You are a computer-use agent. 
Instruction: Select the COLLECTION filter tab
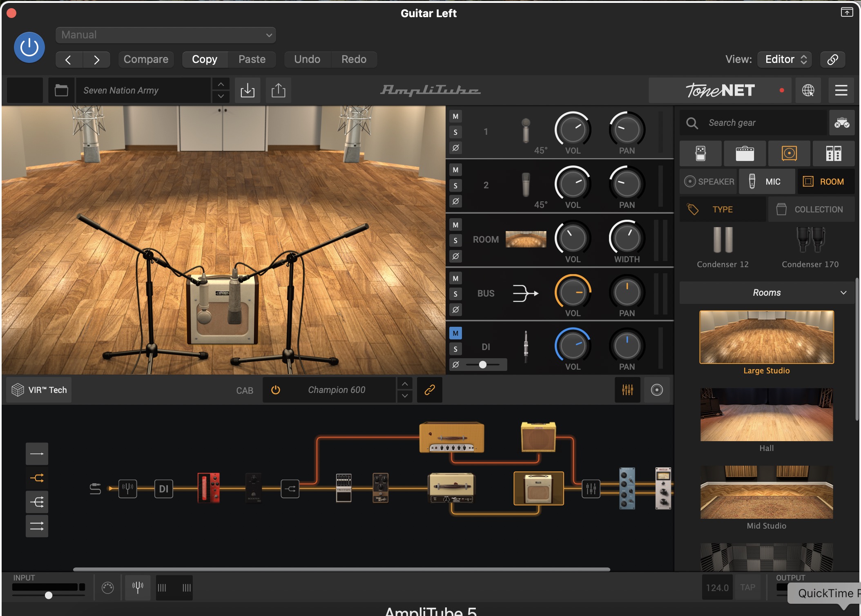pos(812,210)
